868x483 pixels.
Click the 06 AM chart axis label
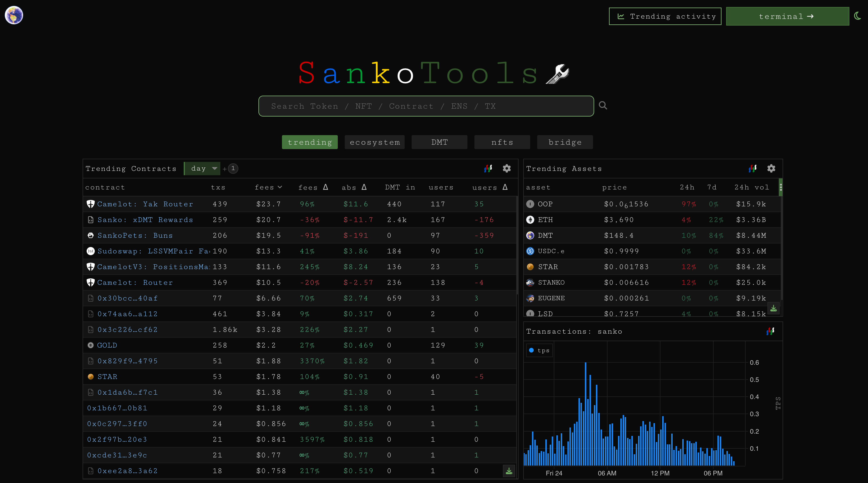tap(607, 473)
